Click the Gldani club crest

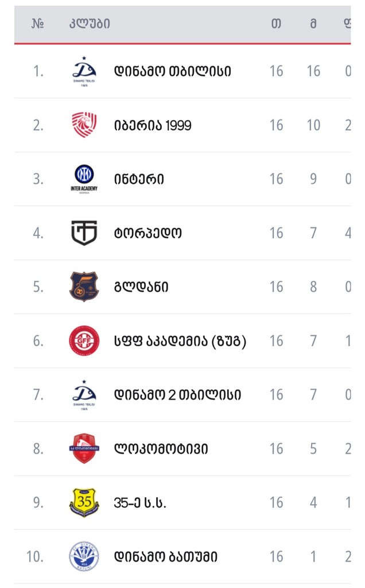pyautogui.click(x=84, y=287)
